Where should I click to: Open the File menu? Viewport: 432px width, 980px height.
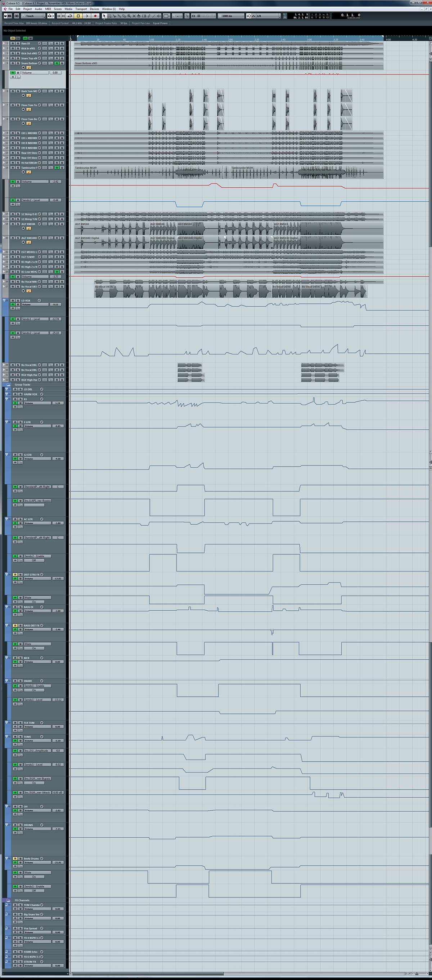(11, 9)
